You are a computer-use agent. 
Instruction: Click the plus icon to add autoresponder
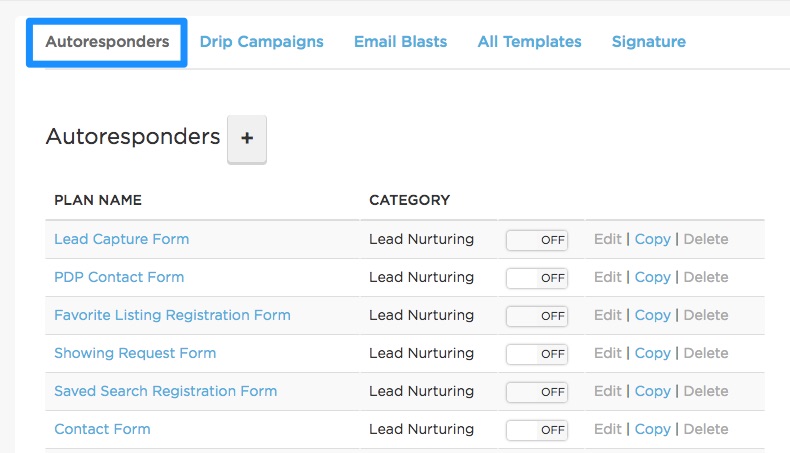pos(247,139)
